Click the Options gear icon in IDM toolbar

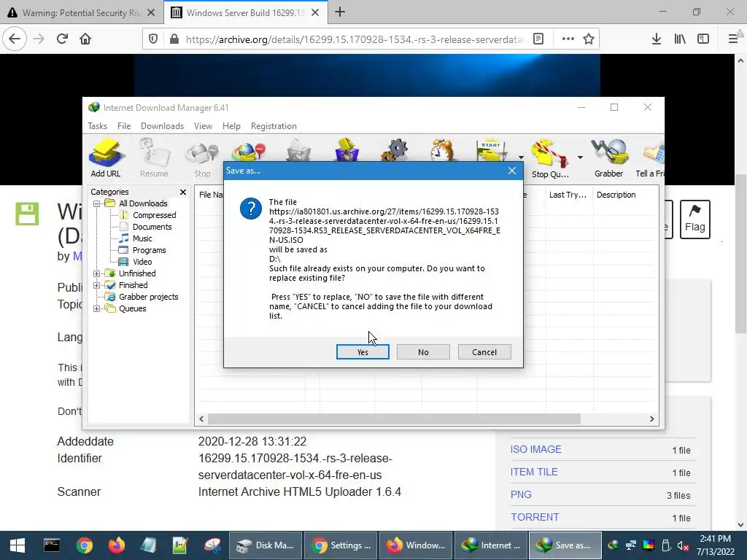pos(395,150)
